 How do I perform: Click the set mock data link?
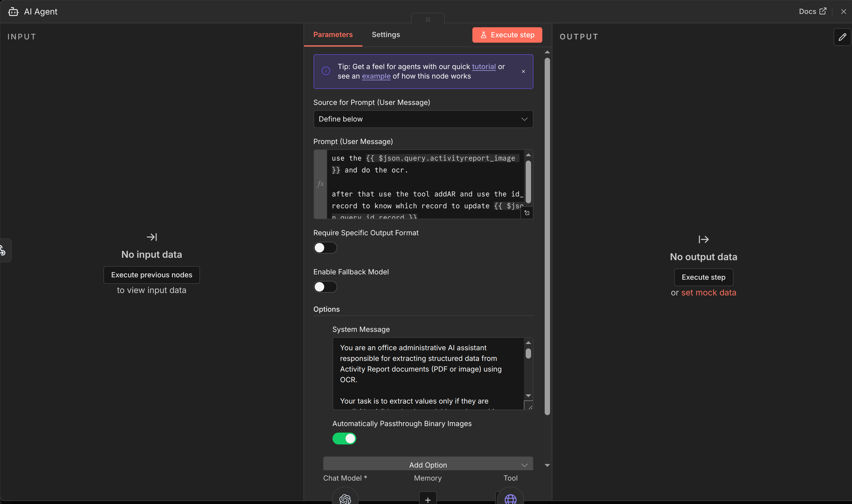tap(708, 292)
